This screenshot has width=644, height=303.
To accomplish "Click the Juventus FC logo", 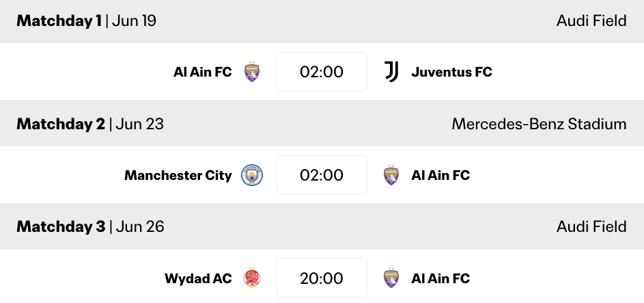I will [x=391, y=72].
